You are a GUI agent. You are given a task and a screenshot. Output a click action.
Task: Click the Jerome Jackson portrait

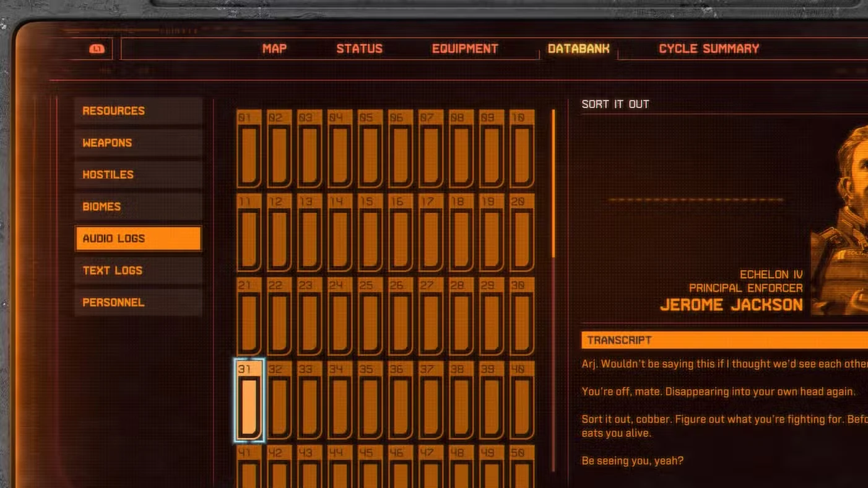(840, 220)
